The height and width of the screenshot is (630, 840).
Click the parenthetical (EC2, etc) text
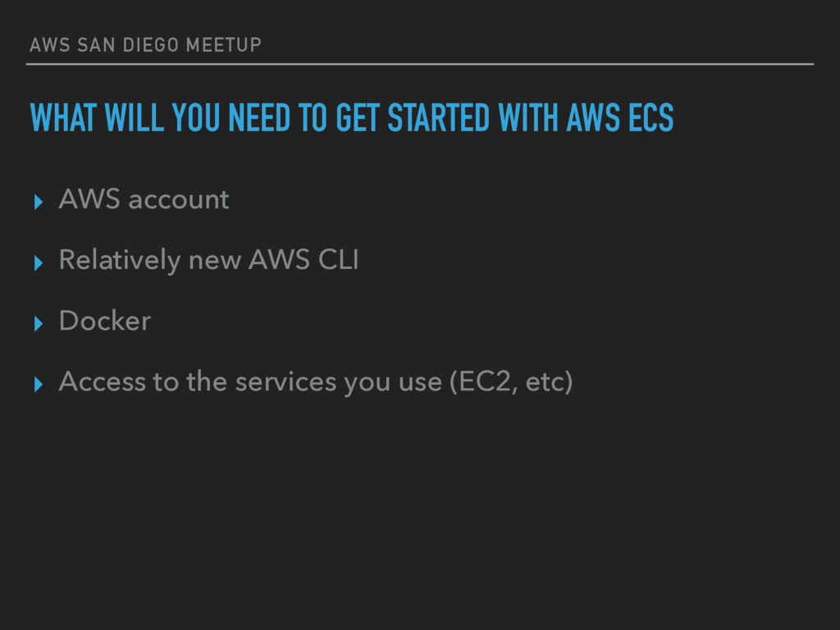(511, 382)
